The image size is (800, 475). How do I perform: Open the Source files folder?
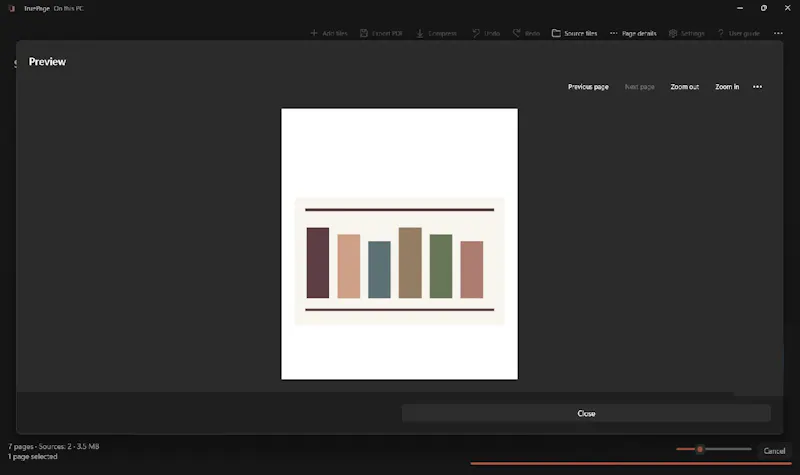574,33
